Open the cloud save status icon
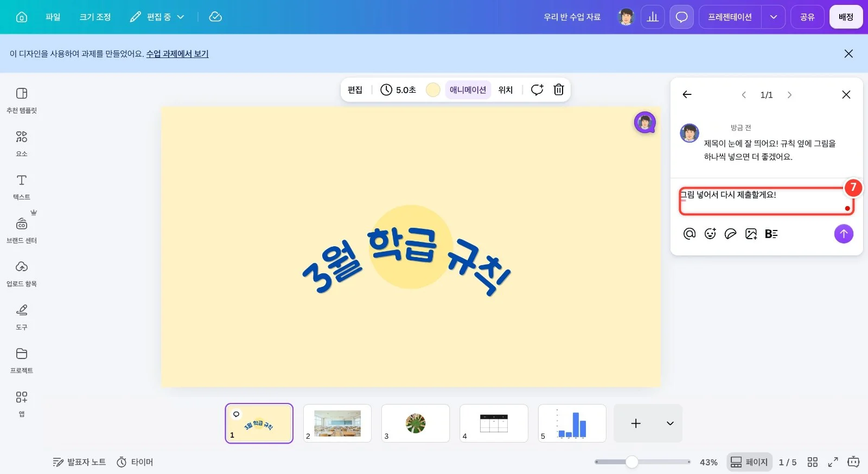Screen dimensions: 868x474 click(x=215, y=17)
